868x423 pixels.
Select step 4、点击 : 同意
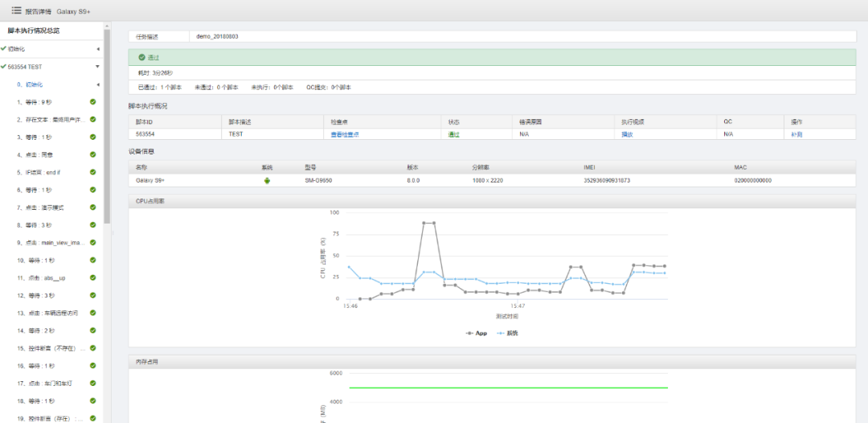pos(35,154)
